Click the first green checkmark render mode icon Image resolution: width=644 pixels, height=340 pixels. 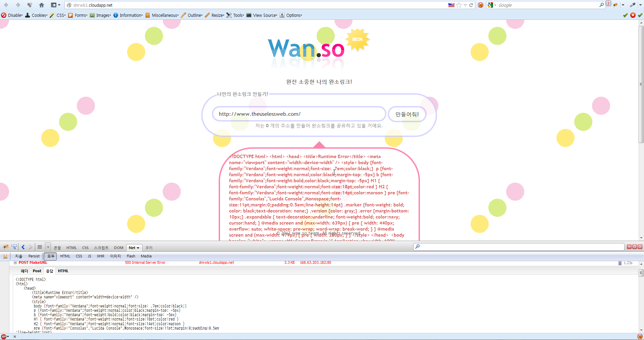click(x=625, y=15)
